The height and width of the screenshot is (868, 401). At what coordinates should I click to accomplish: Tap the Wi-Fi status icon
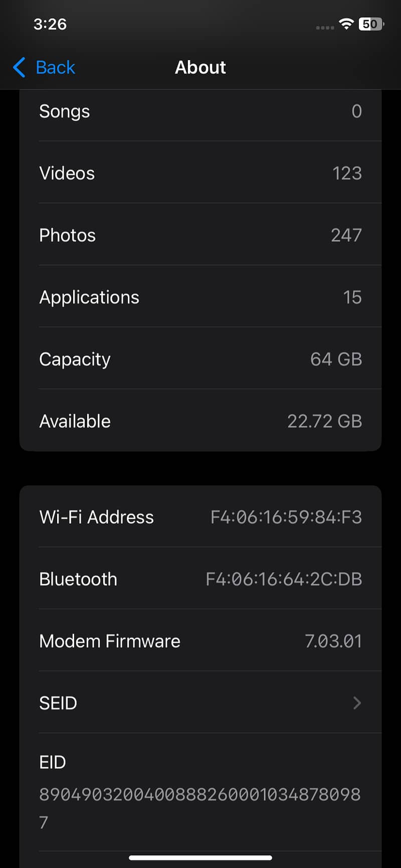[346, 24]
